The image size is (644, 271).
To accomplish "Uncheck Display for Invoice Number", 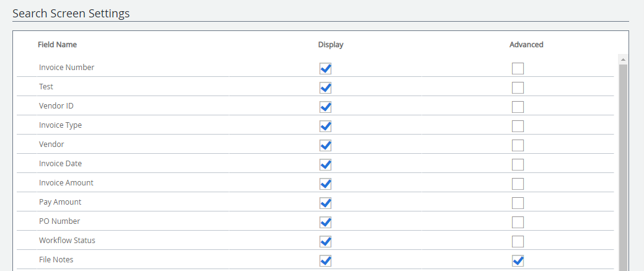I will (x=325, y=68).
